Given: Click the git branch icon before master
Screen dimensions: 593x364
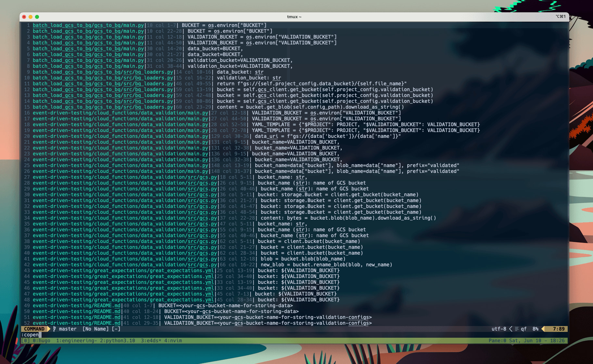Looking at the screenshot, I should pos(55,329).
